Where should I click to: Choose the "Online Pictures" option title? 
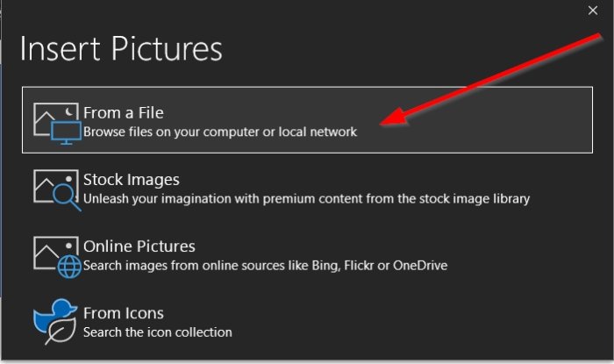[139, 246]
